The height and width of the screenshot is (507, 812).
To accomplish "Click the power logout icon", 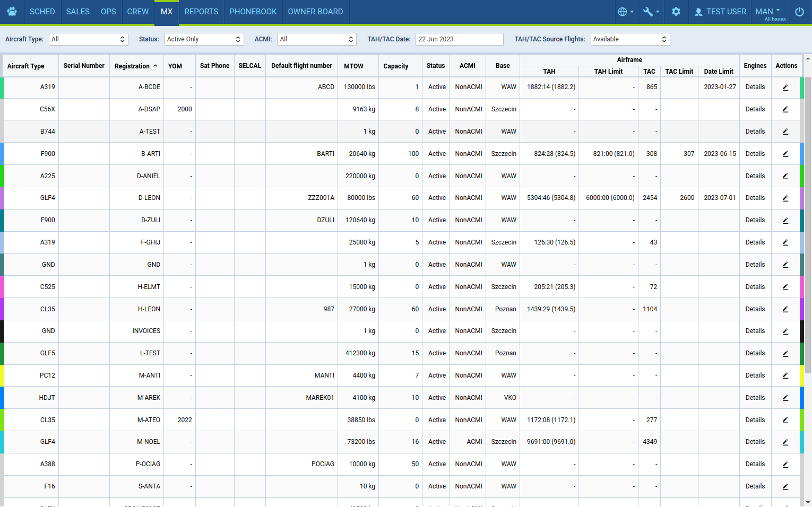I will point(799,12).
